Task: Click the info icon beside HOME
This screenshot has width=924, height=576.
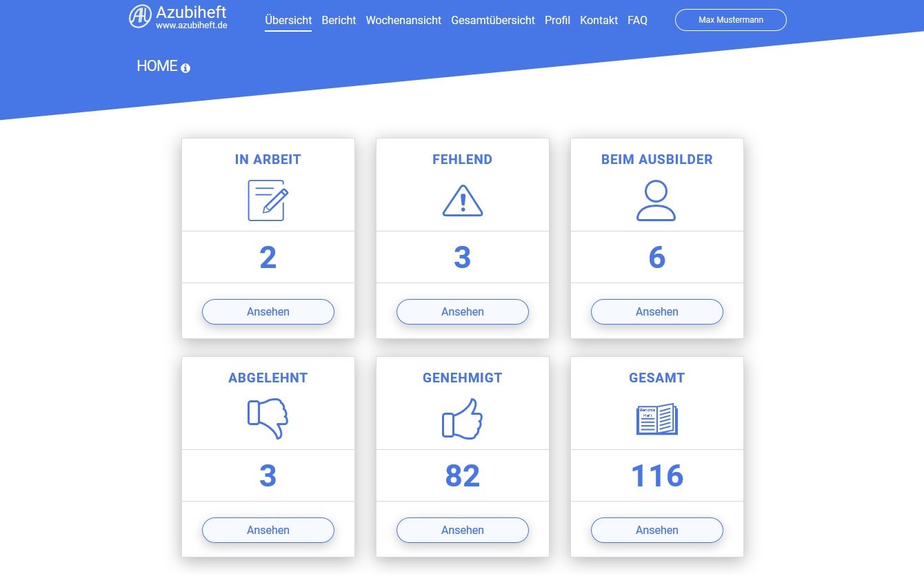Action: pyautogui.click(x=185, y=68)
